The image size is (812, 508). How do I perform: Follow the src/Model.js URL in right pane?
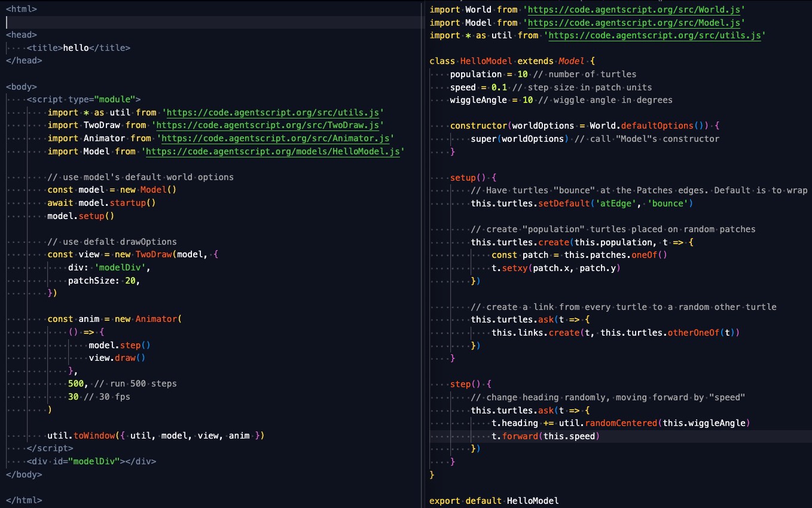634,23
